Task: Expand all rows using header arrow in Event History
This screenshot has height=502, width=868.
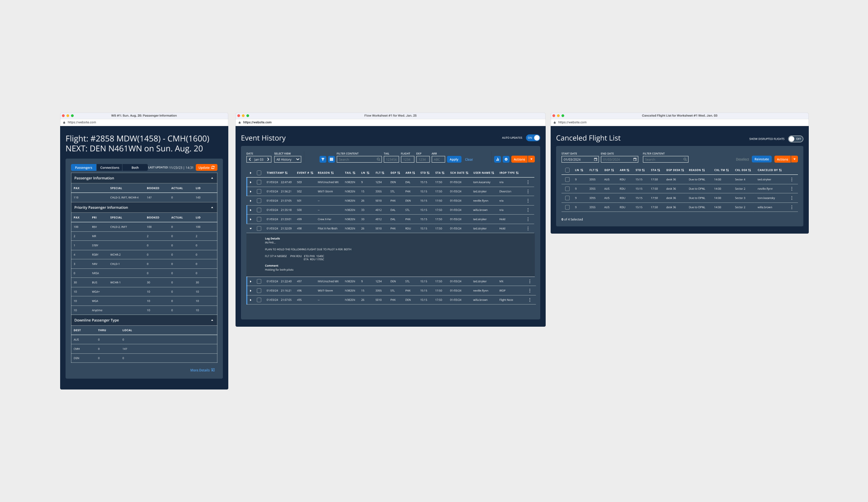Action: tap(250, 173)
